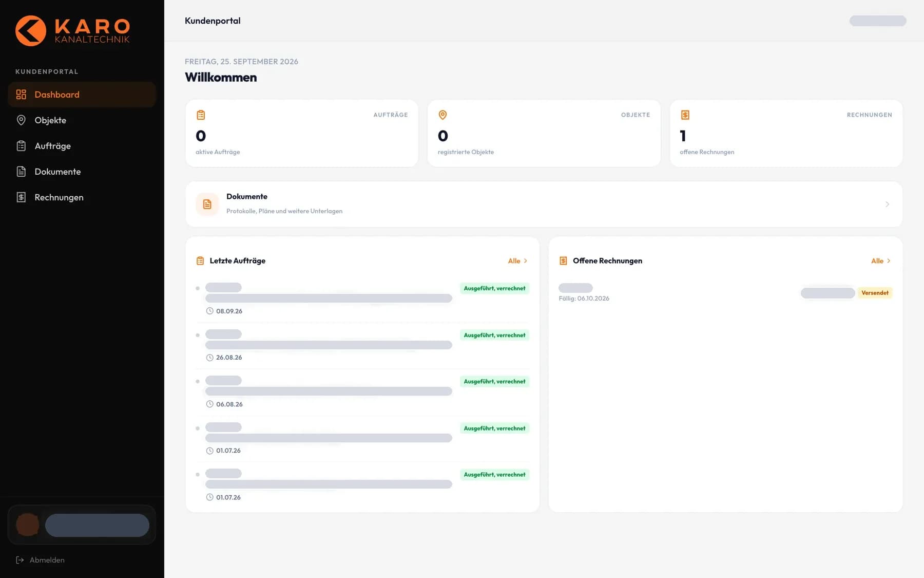The width and height of the screenshot is (924, 578).
Task: Click the Versendet invoice status badge
Action: (x=875, y=293)
